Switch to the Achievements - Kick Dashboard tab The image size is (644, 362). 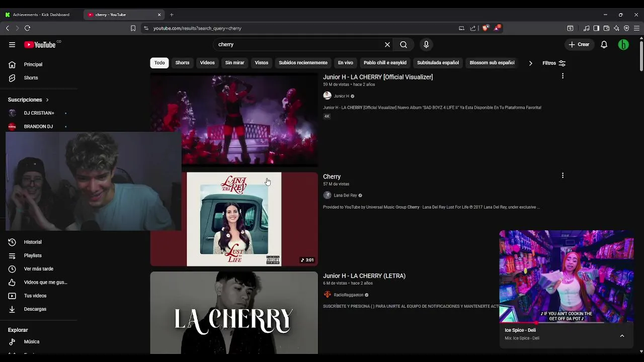pyautogui.click(x=41, y=15)
